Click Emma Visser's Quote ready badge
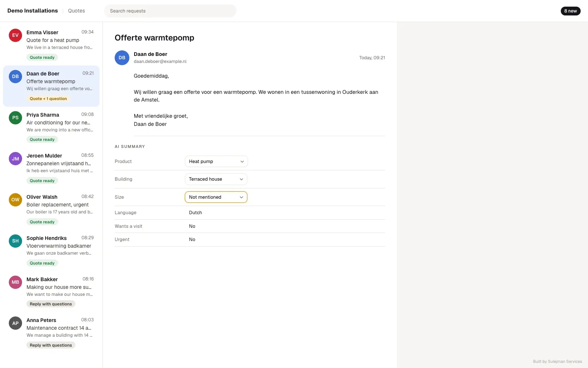Viewport: 588px width, 368px height. pyautogui.click(x=42, y=57)
